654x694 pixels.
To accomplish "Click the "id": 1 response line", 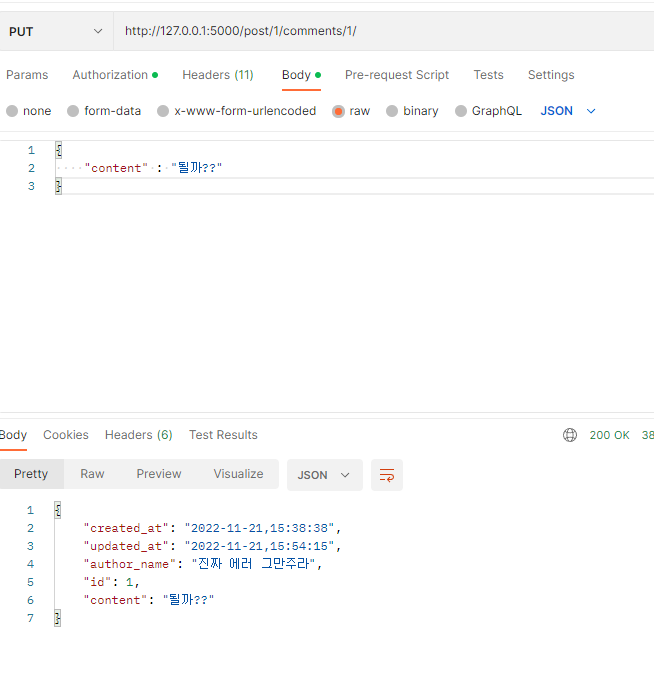I will tap(112, 582).
